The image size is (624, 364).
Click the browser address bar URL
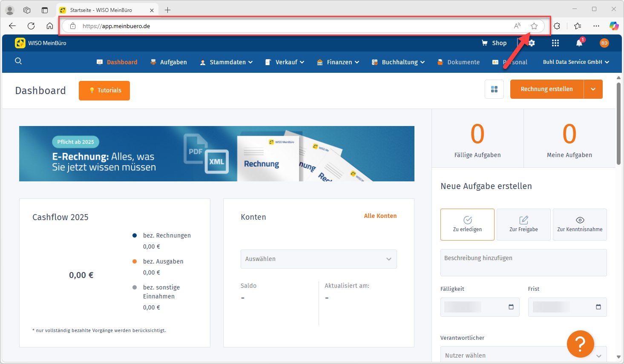pyautogui.click(x=116, y=26)
